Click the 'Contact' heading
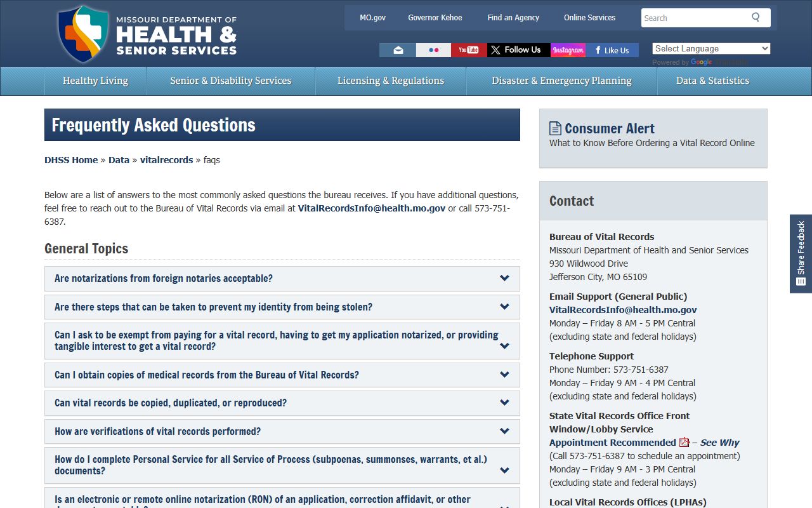The width and height of the screenshot is (812, 508). pos(572,201)
